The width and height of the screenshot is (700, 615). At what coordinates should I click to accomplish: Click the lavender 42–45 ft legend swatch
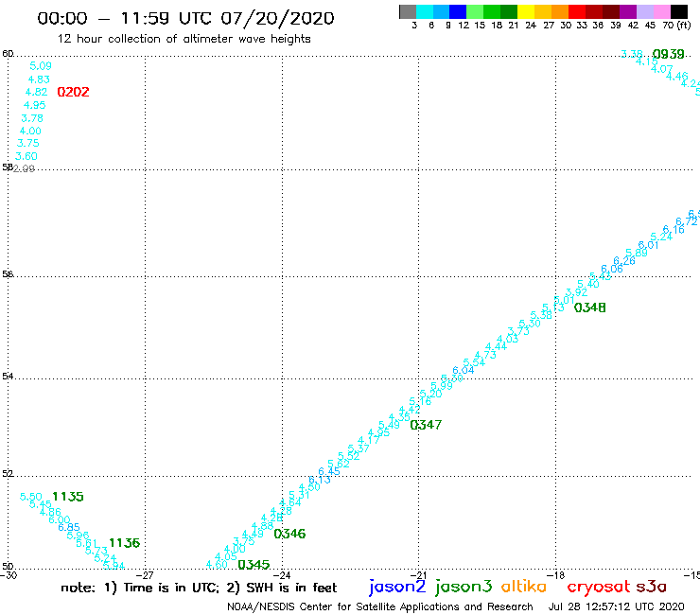click(644, 11)
